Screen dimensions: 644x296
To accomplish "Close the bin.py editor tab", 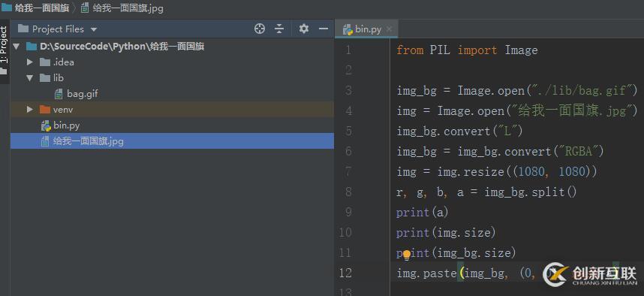I will point(390,29).
